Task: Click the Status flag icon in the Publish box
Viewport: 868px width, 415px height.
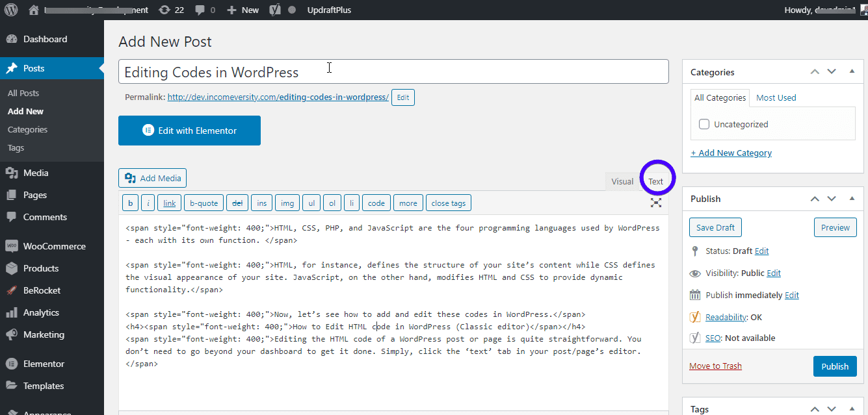Action: (x=695, y=251)
